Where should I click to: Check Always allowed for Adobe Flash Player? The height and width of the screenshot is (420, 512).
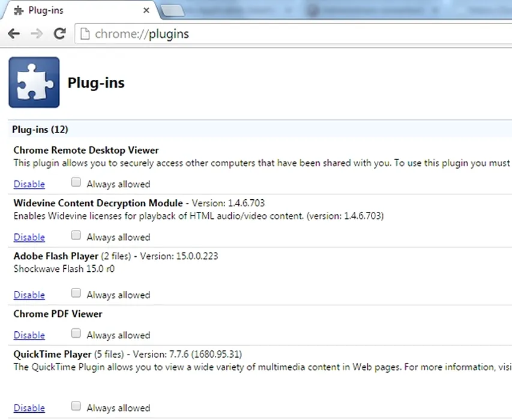[x=76, y=293]
